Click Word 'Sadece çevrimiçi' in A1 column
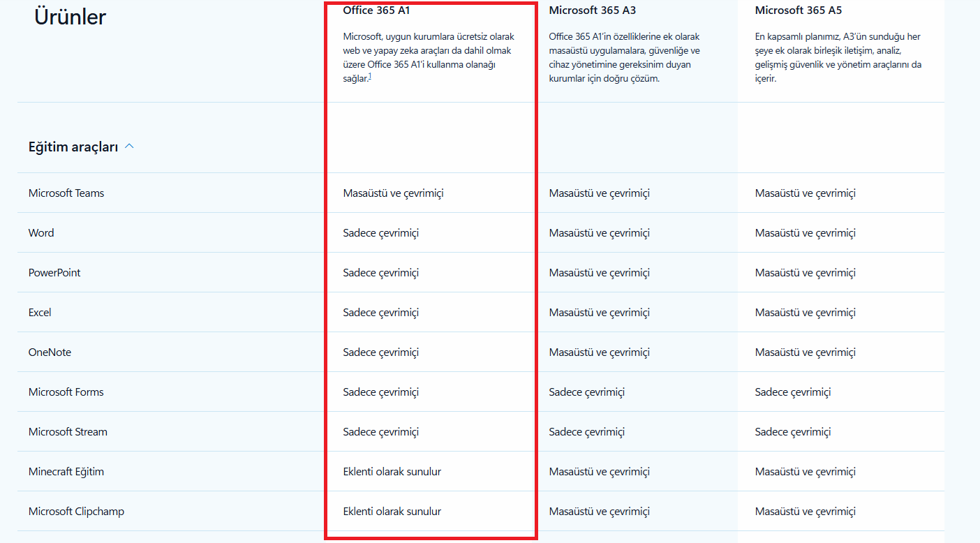Screen dimensions: 980x543 click(380, 233)
